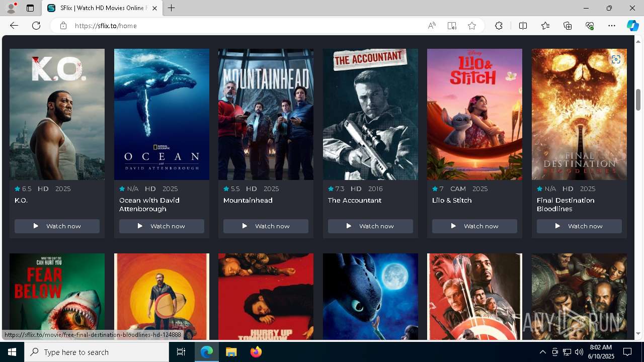This screenshot has height=362, width=644.
Task: Open the Hurry Up Tomorrow poster
Action: tap(266, 297)
